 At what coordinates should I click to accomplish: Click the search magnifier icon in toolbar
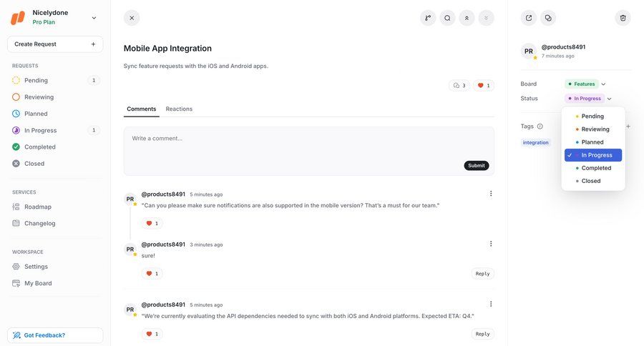click(447, 18)
